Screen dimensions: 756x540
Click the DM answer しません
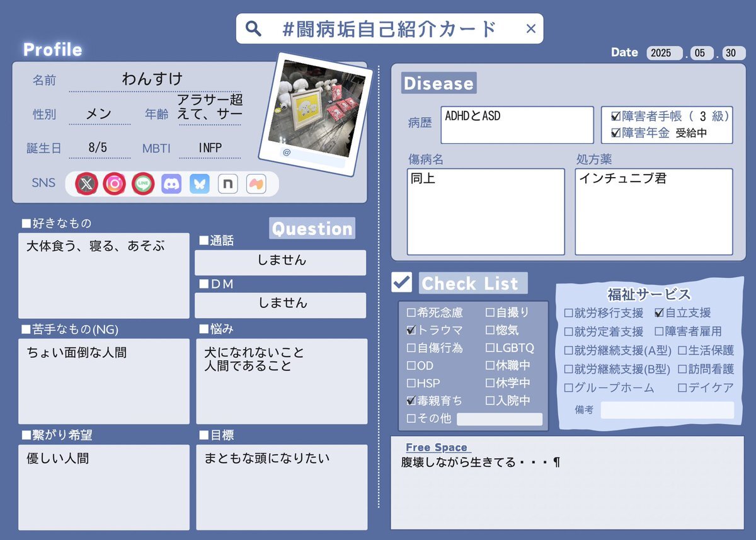(x=280, y=305)
